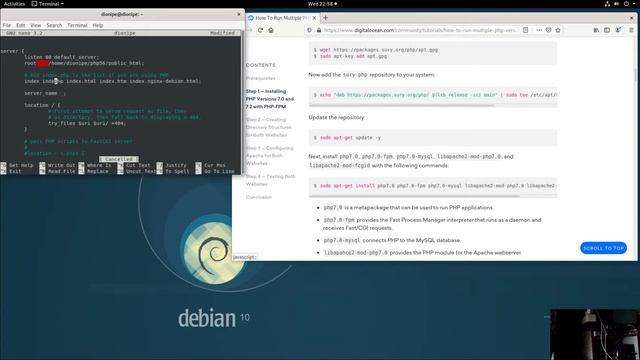Bookmark this page with star icon
This screenshot has height=360, width=640.
[558, 30]
